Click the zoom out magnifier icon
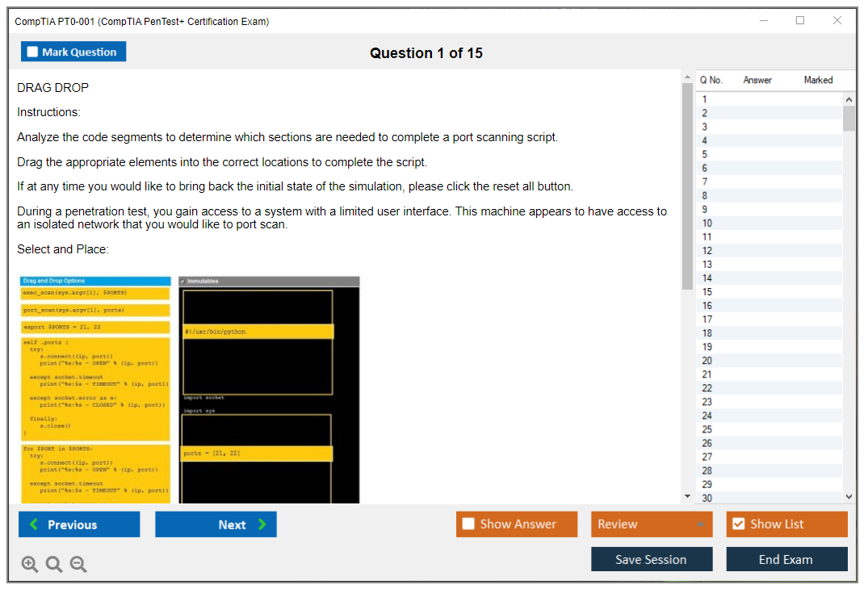This screenshot has height=593, width=868. (x=78, y=565)
